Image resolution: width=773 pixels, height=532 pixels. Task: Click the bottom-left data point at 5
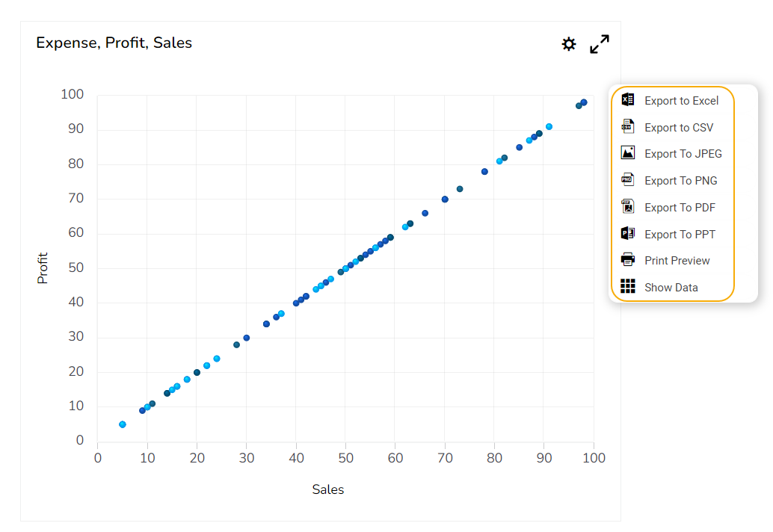click(123, 424)
